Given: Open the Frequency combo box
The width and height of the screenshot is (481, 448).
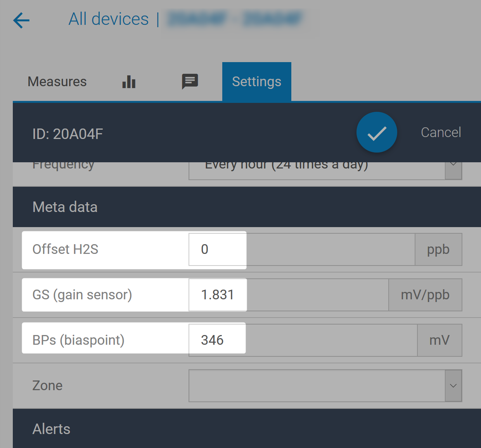Looking at the screenshot, I should pyautogui.click(x=316, y=170).
